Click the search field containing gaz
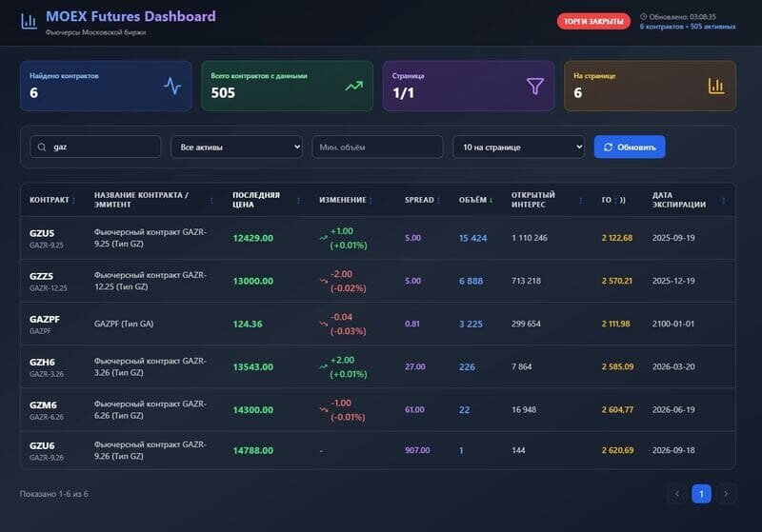762x532 pixels. pos(95,147)
